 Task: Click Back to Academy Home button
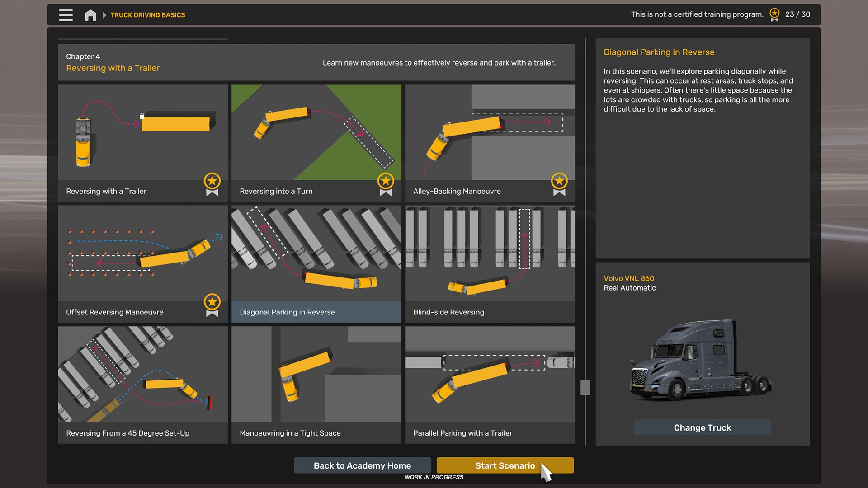point(363,465)
